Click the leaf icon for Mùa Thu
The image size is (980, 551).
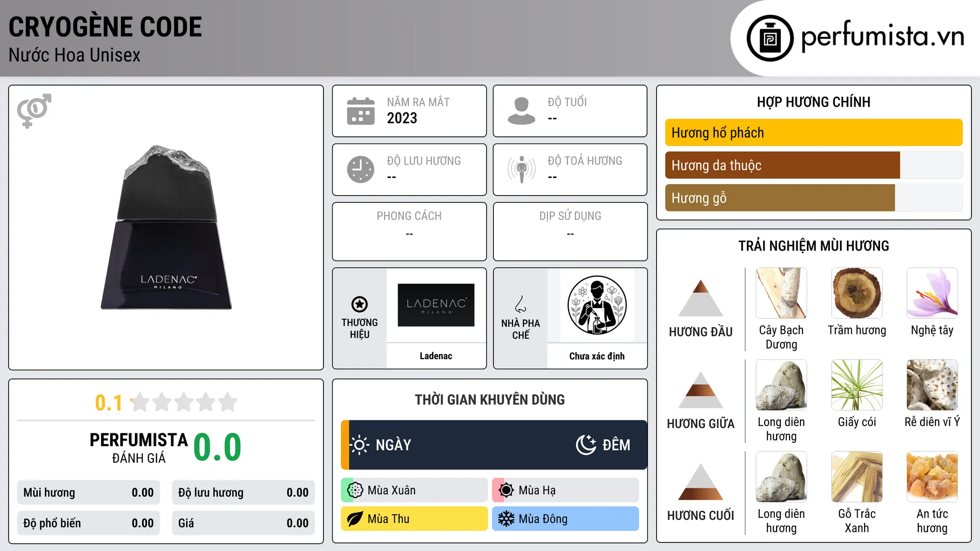click(x=355, y=519)
